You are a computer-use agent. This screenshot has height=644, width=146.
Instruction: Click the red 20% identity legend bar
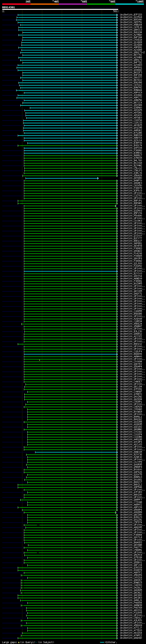click(16, 4)
